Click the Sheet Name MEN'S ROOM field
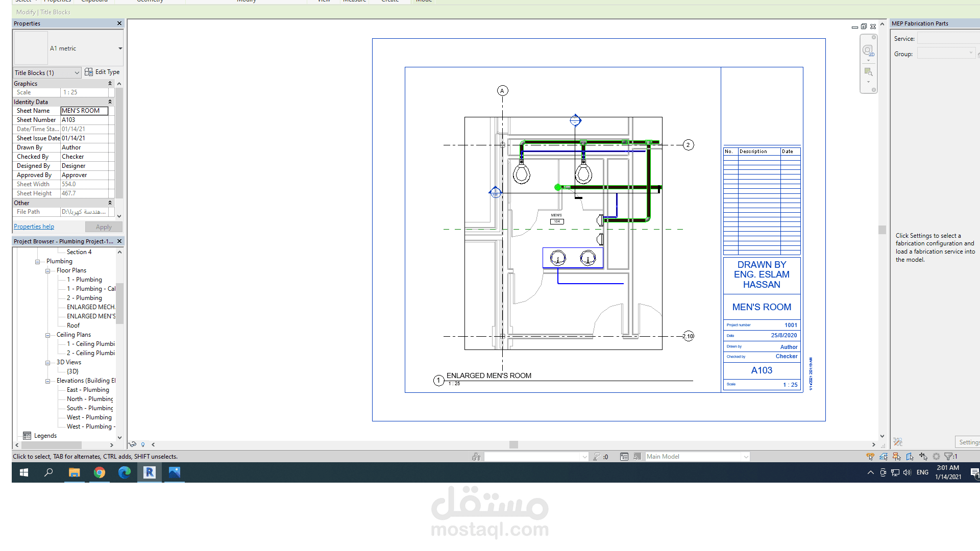Screen dimensions: 980x551 [x=84, y=111]
